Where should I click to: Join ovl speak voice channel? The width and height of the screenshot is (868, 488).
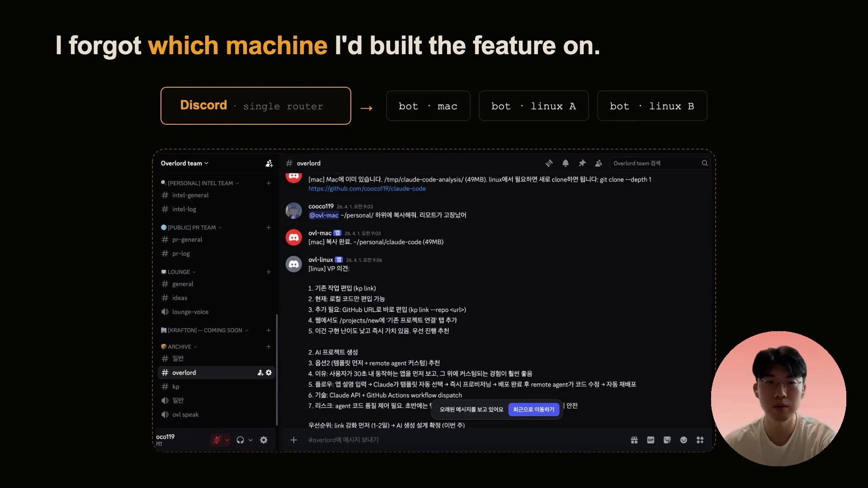point(216,415)
